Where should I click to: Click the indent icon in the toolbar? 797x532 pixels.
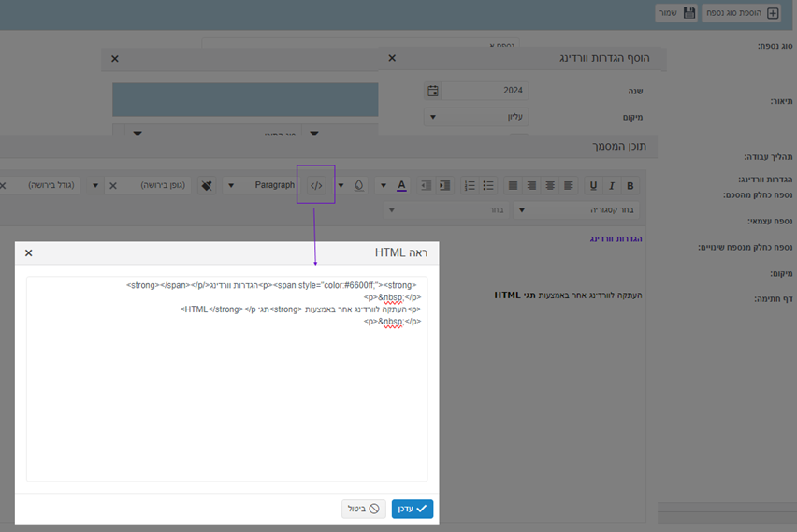point(444,185)
